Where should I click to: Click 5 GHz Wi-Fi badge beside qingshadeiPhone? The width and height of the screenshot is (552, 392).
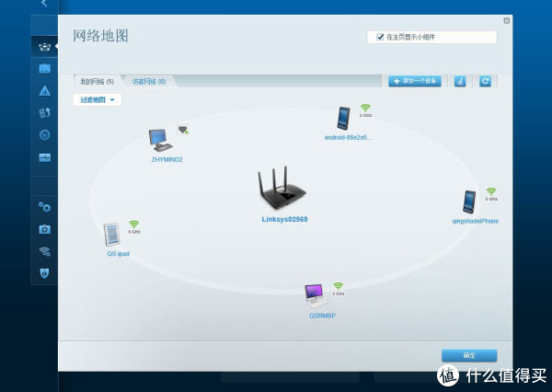[x=491, y=194]
